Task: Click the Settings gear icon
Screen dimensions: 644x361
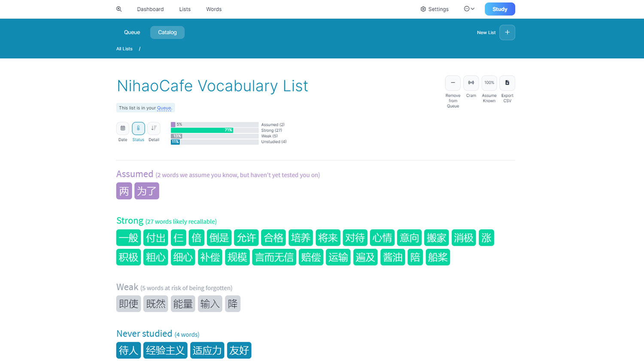Action: 423,9
